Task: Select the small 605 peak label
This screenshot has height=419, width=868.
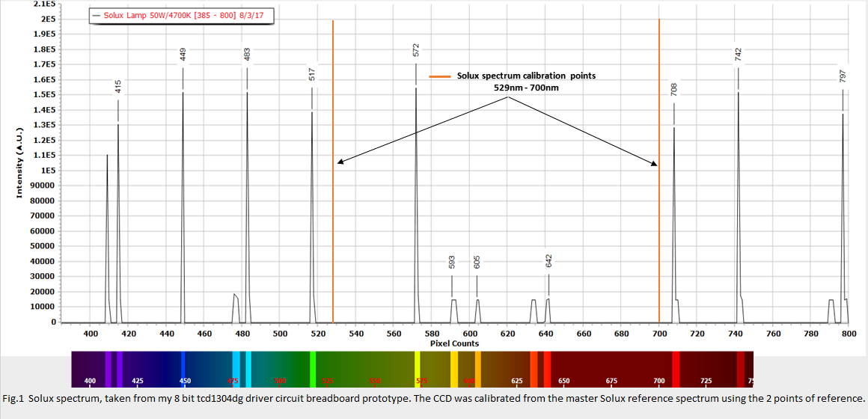Action: pos(477,263)
